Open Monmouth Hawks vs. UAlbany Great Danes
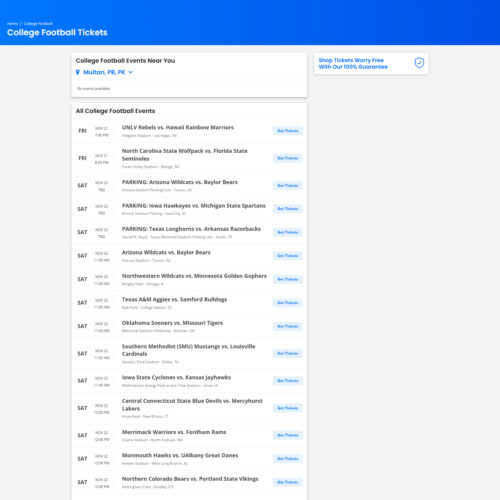This screenshot has height=500, width=500. 180,455
